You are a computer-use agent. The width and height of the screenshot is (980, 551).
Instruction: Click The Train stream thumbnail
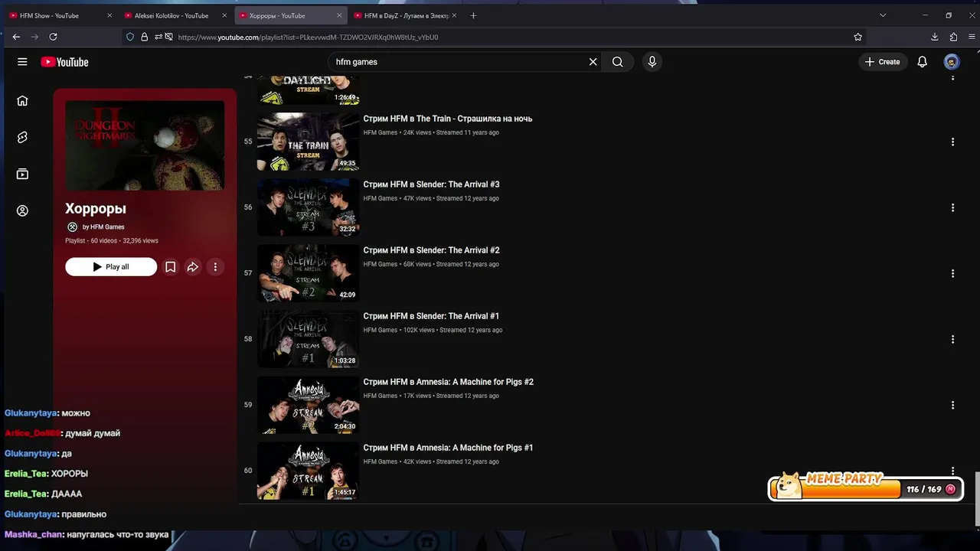click(x=308, y=142)
